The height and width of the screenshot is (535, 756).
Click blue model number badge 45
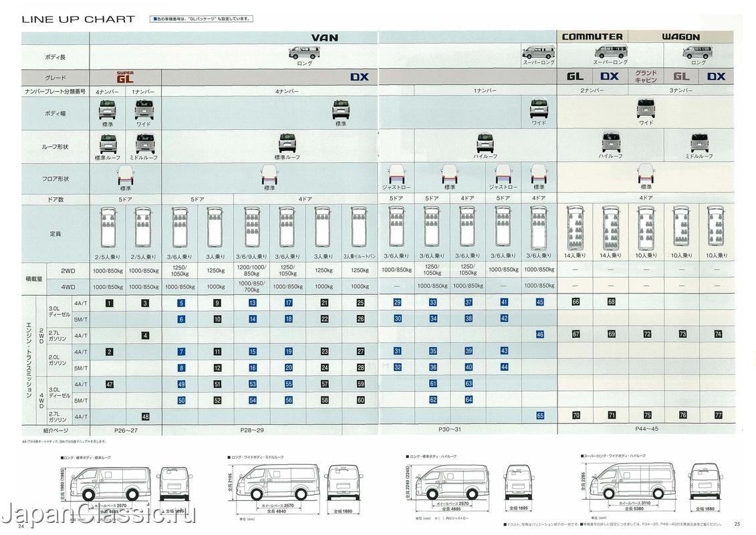(x=539, y=302)
